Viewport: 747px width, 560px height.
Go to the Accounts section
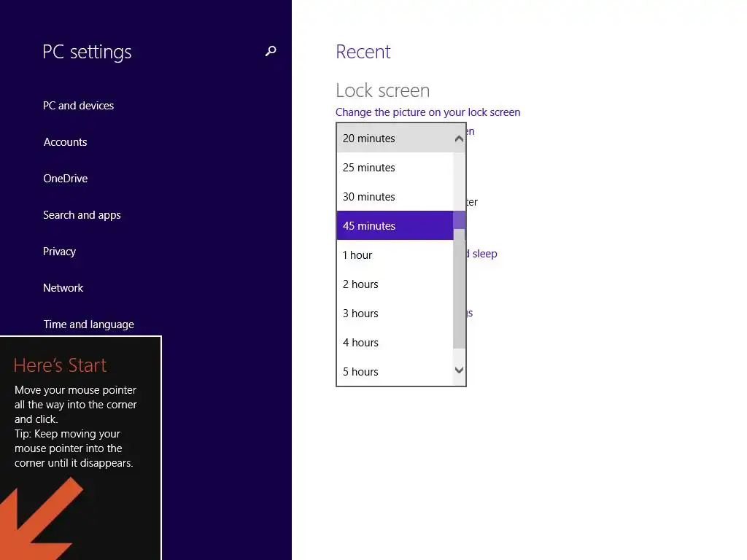[65, 142]
